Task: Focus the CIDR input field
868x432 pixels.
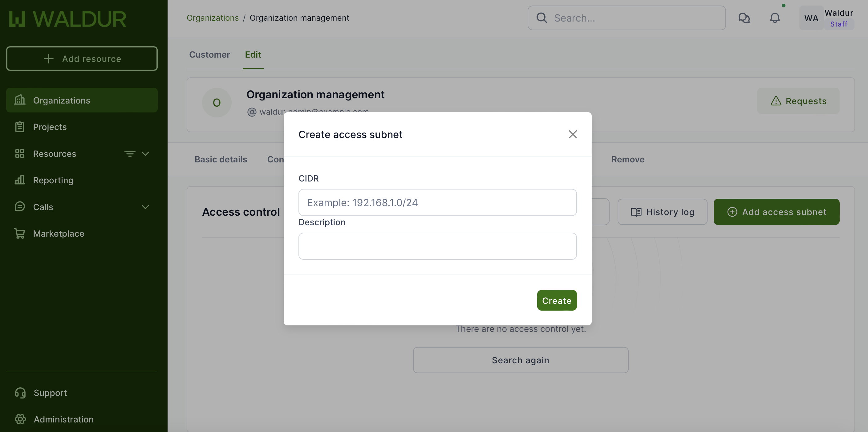Action: coord(437,202)
